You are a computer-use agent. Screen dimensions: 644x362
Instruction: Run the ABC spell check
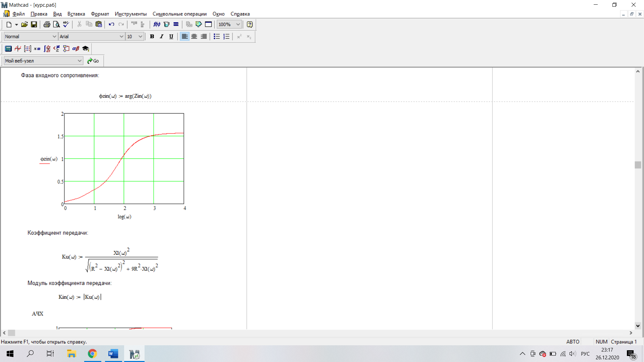click(x=66, y=24)
